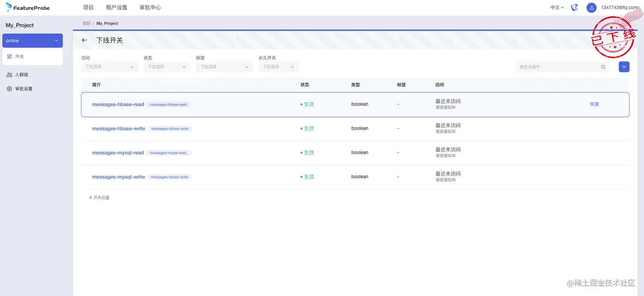Go back with the left arrow
644x296 pixels.
click(x=84, y=40)
